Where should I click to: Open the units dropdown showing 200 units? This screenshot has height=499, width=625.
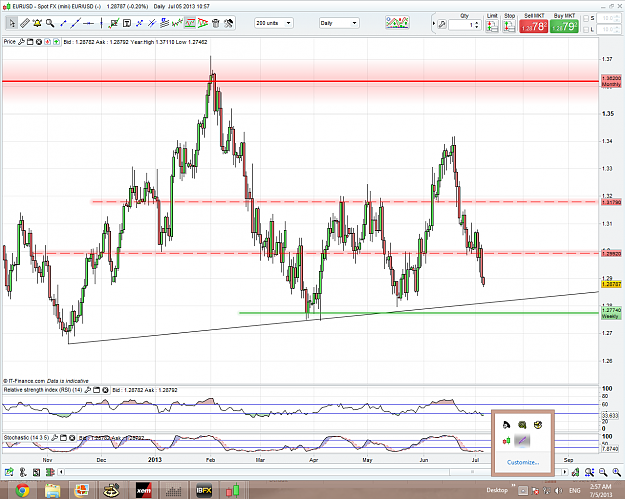[273, 23]
